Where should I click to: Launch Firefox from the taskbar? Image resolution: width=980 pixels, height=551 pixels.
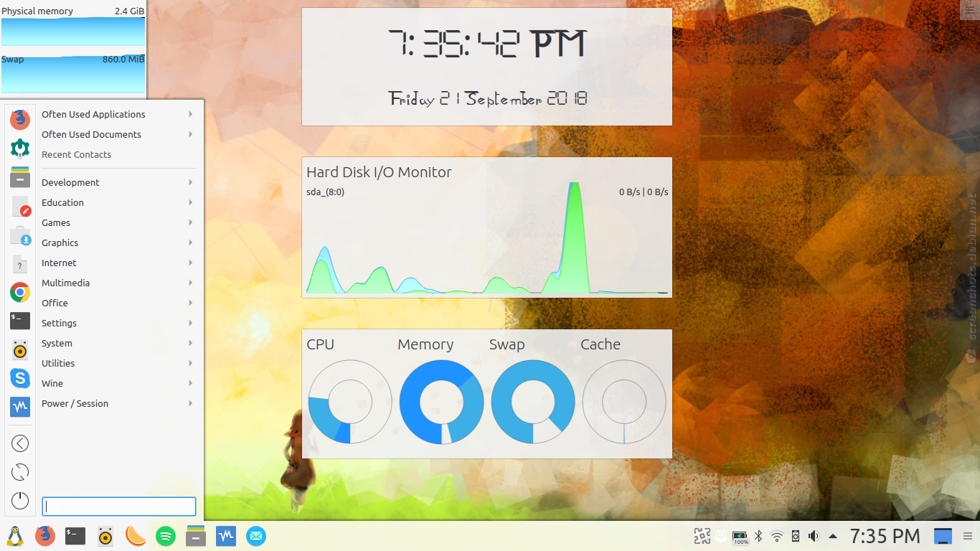pos(45,536)
